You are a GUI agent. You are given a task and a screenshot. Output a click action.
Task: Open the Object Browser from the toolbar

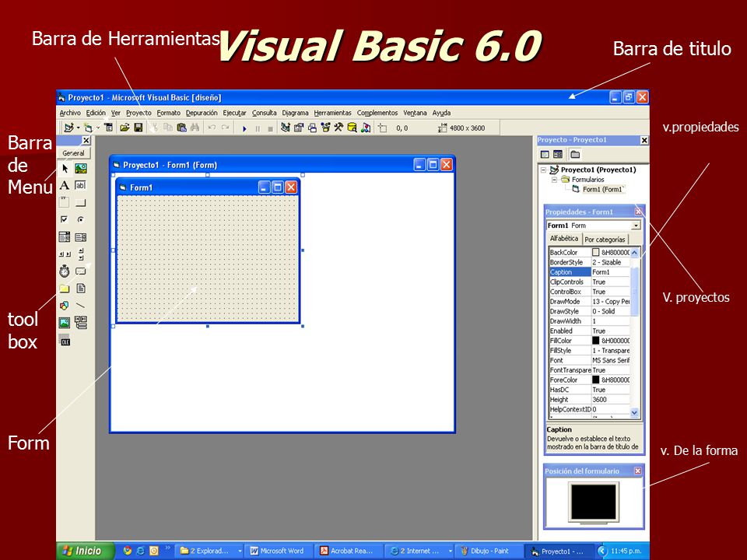point(325,128)
